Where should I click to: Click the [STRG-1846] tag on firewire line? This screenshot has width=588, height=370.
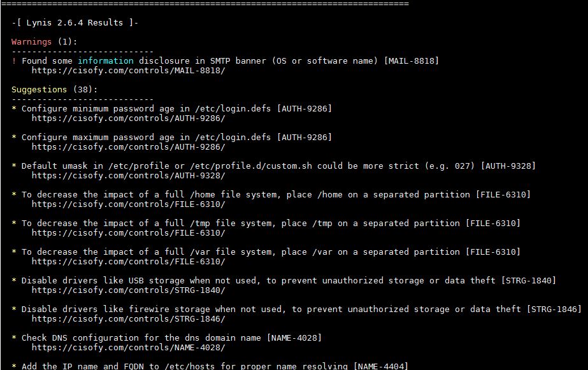554,310
